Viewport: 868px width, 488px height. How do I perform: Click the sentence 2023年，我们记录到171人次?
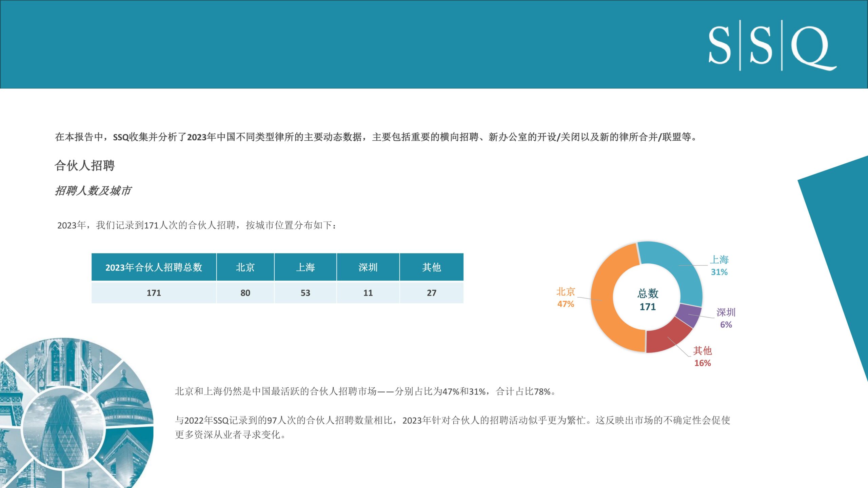tap(197, 225)
